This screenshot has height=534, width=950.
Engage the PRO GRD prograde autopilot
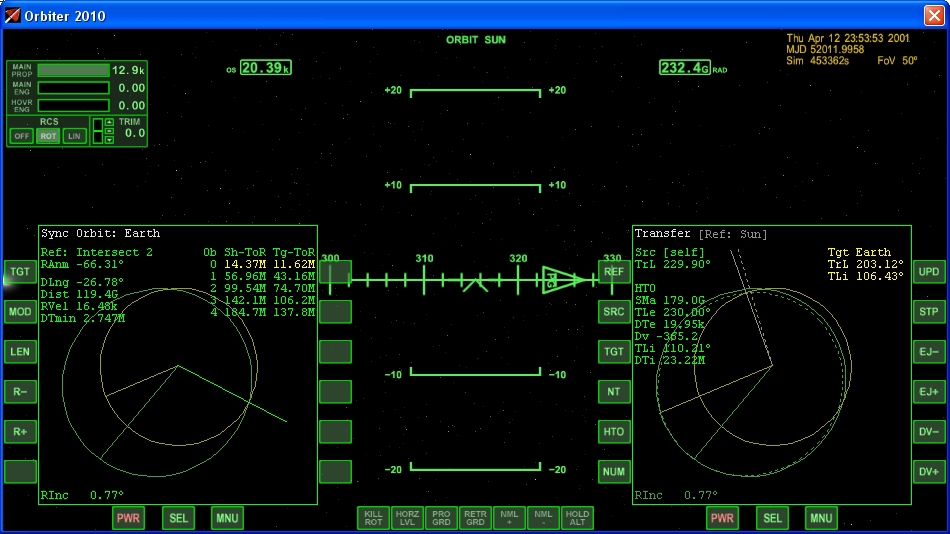[441, 517]
